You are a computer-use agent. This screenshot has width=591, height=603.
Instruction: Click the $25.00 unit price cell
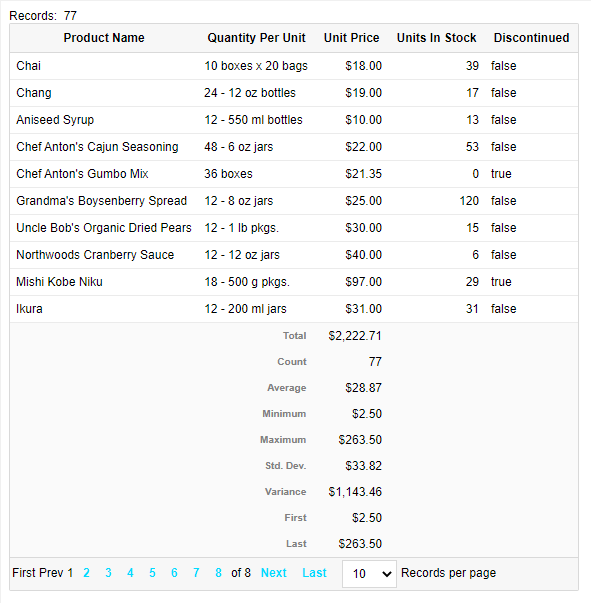pyautogui.click(x=363, y=201)
